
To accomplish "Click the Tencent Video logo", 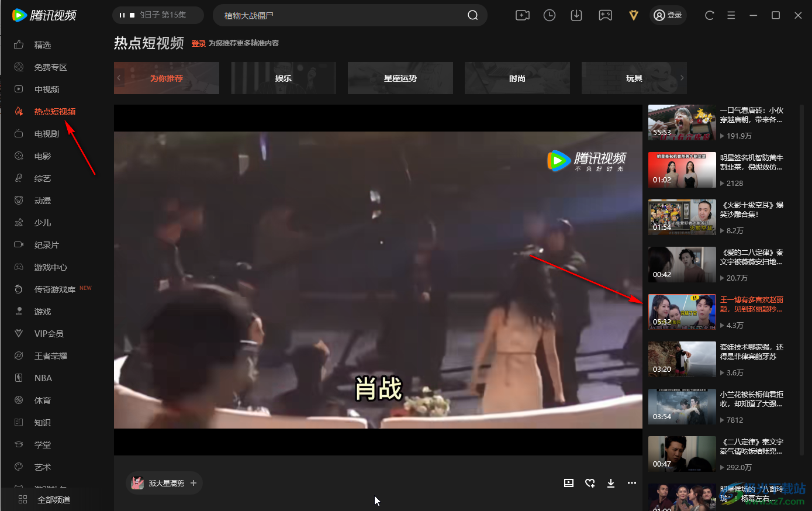I will pos(44,15).
